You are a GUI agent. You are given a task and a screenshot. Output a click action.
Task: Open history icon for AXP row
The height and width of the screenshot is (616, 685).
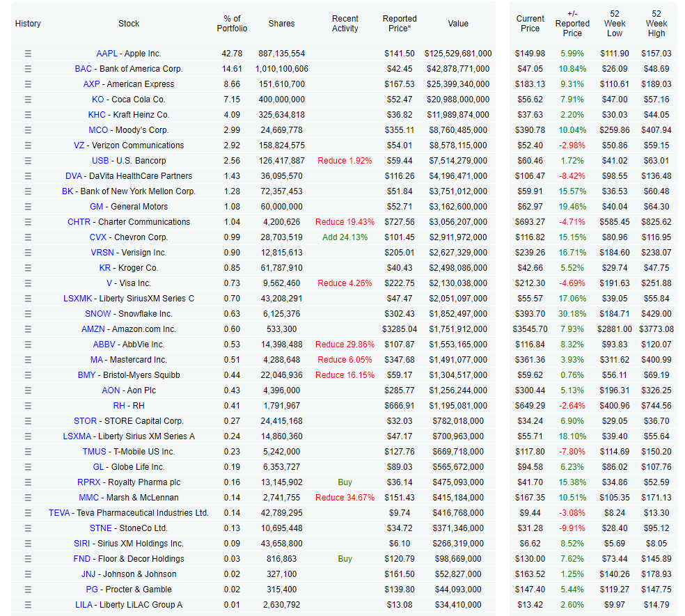click(x=28, y=84)
